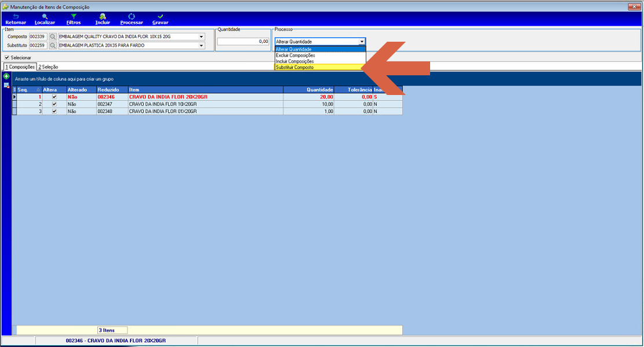Open lookup magnifier beside Composto code
Image resolution: width=644 pixels, height=347 pixels.
53,36
